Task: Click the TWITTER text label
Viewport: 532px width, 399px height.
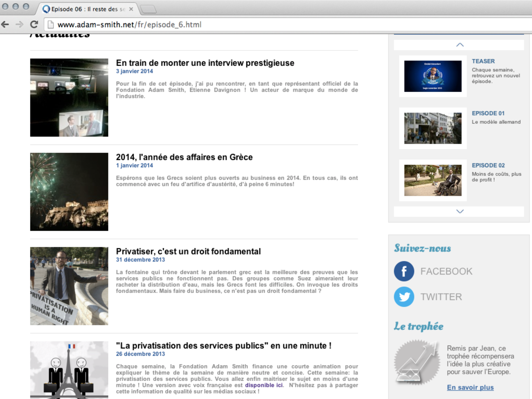Action: [441, 297]
